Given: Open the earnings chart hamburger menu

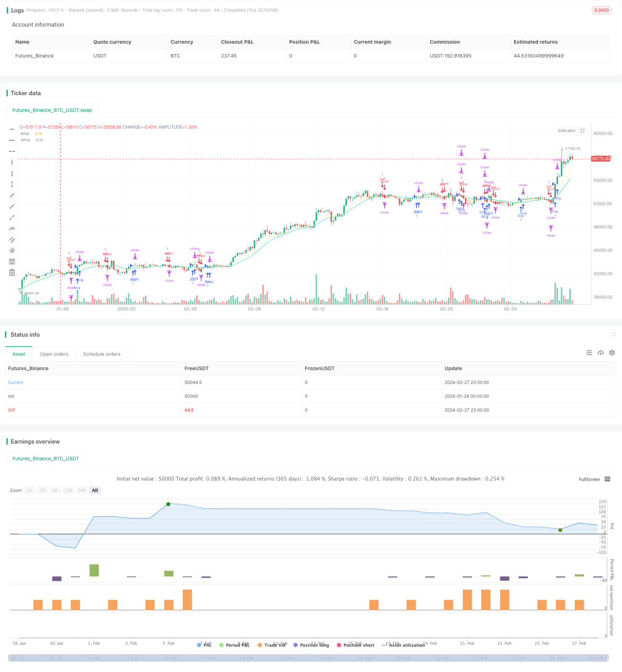Looking at the screenshot, I should 607,479.
